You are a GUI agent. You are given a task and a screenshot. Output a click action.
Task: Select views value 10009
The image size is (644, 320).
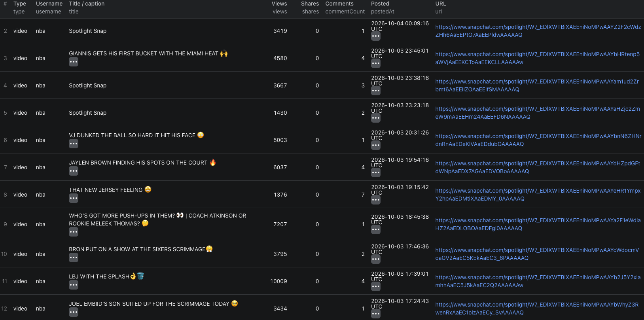(278, 281)
